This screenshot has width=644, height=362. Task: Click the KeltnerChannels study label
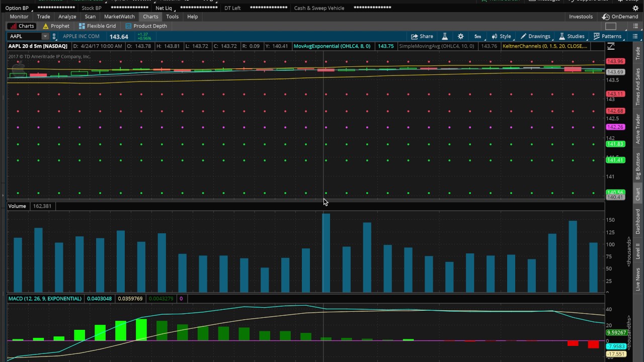click(x=545, y=46)
